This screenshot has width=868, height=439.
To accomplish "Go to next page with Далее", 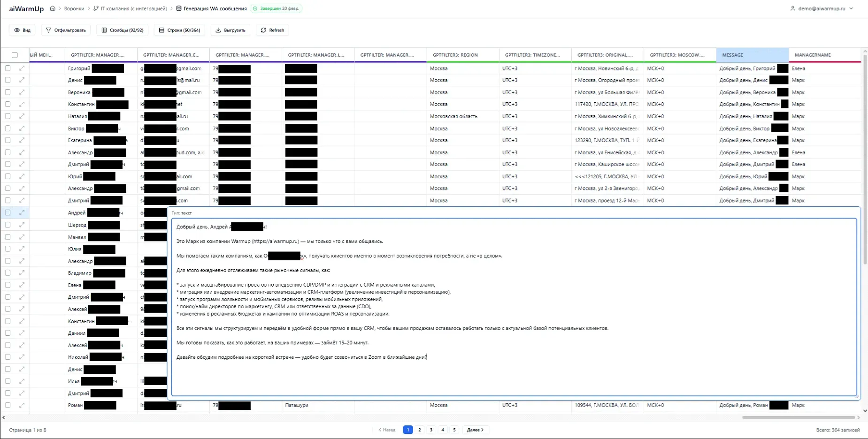I will 475,430.
